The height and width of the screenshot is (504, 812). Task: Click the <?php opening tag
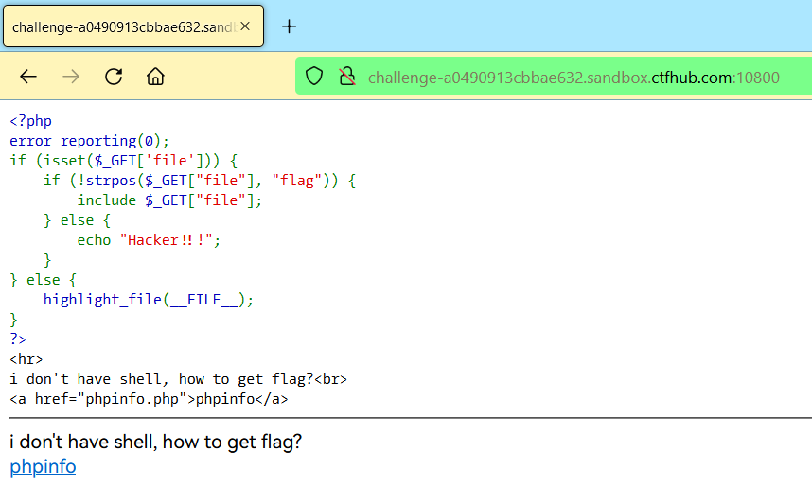tap(30, 121)
